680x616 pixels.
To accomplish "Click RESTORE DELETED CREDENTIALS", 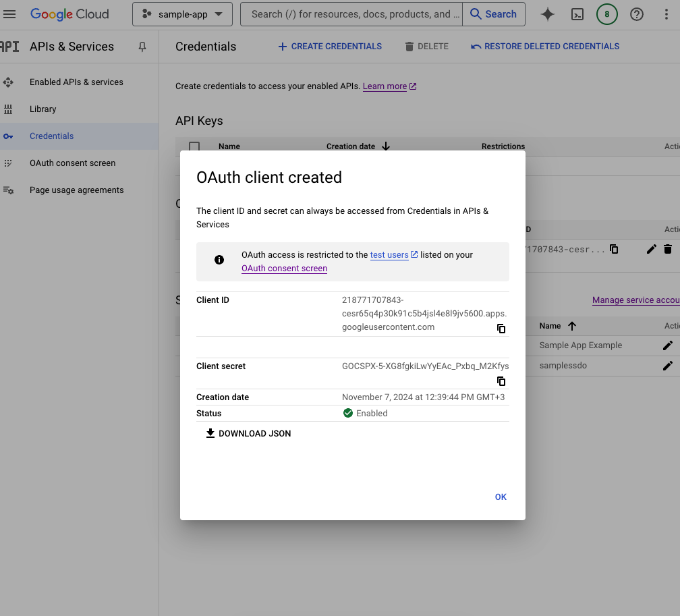I will click(x=545, y=47).
